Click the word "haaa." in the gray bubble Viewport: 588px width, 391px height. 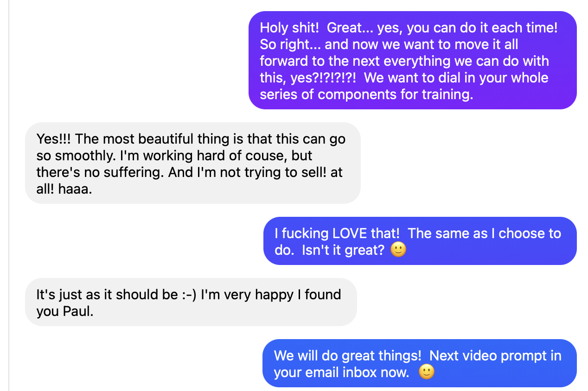[x=75, y=189]
